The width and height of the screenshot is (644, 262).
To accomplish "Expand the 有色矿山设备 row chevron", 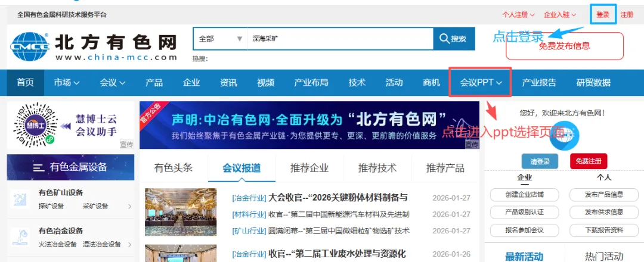I will (130, 206).
